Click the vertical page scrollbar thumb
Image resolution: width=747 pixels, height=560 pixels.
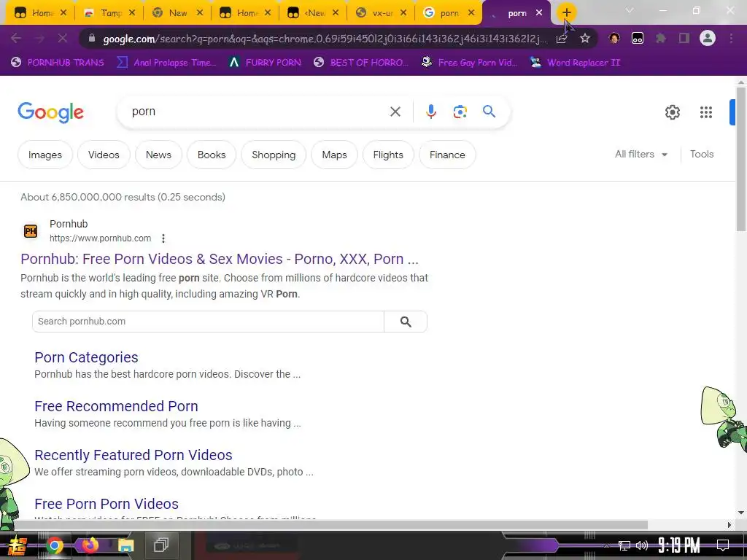point(741,157)
